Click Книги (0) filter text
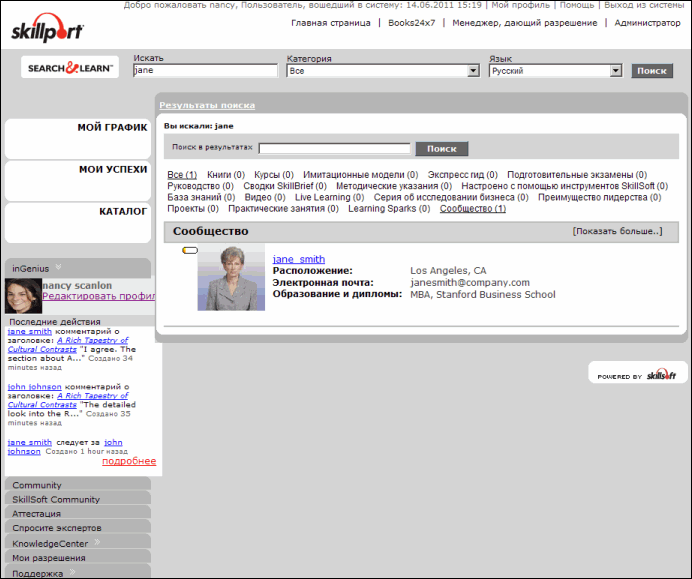 [226, 175]
